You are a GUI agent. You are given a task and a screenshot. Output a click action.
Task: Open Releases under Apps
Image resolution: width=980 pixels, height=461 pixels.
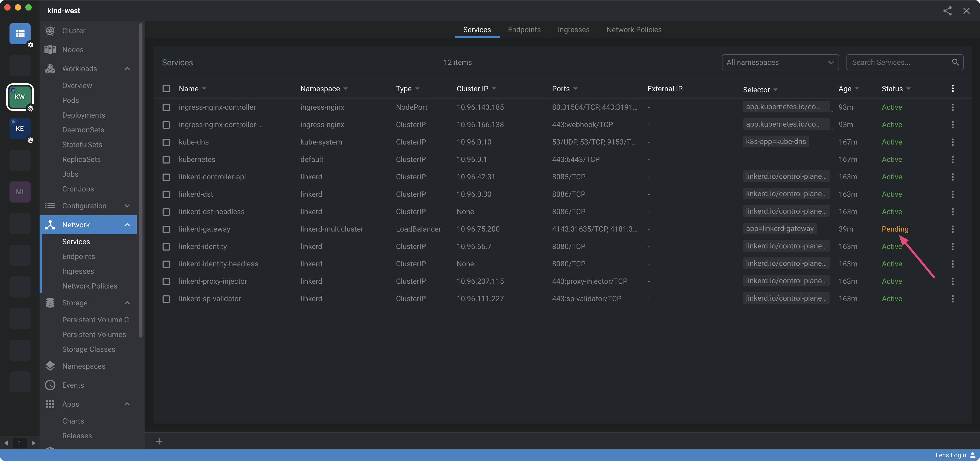[x=77, y=436]
